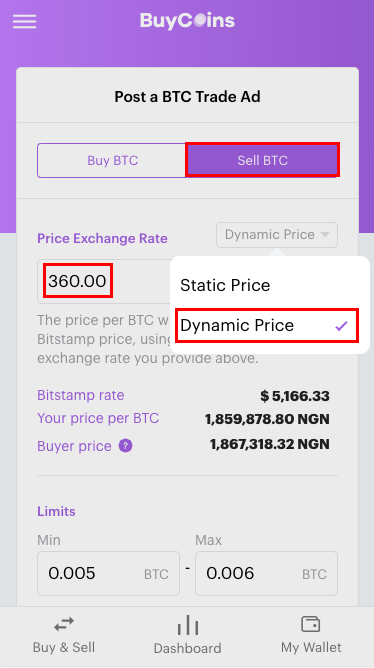Click the BuyCoins logo
The image size is (374, 668).
click(187, 21)
